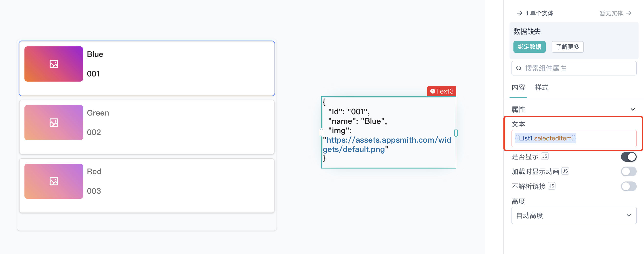Click the "003" id text
Image resolution: width=644 pixels, height=254 pixels.
(94, 191)
